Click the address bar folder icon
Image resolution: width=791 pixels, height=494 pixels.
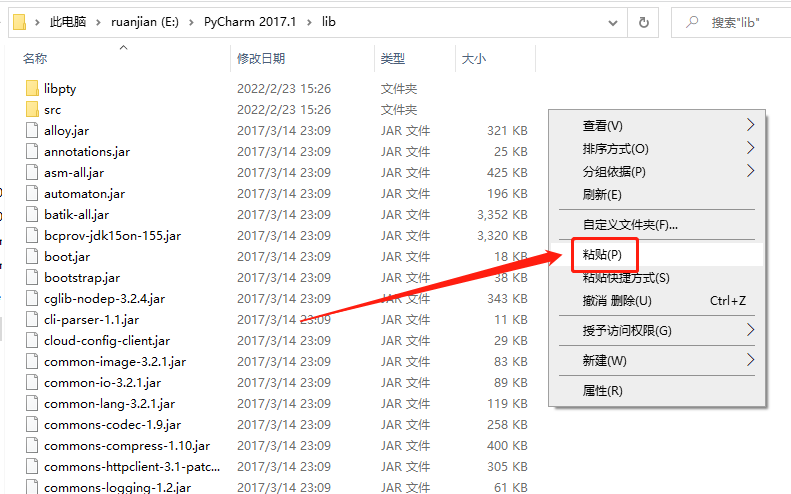(19, 22)
